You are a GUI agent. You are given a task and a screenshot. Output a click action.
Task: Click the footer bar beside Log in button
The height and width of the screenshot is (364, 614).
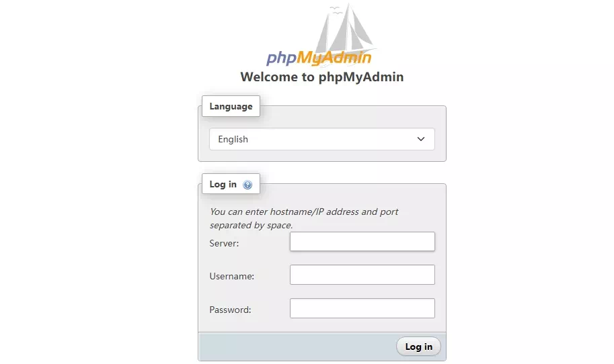(296, 347)
